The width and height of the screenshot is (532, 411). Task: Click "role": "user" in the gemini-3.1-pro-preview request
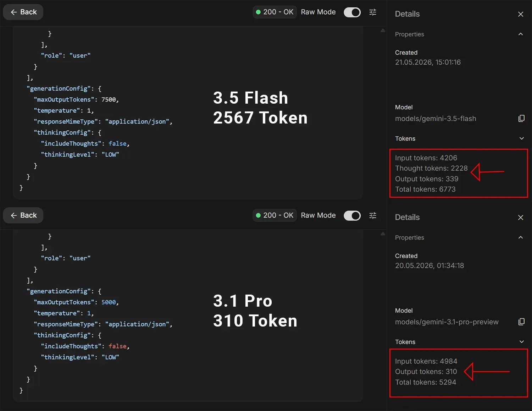coord(66,258)
